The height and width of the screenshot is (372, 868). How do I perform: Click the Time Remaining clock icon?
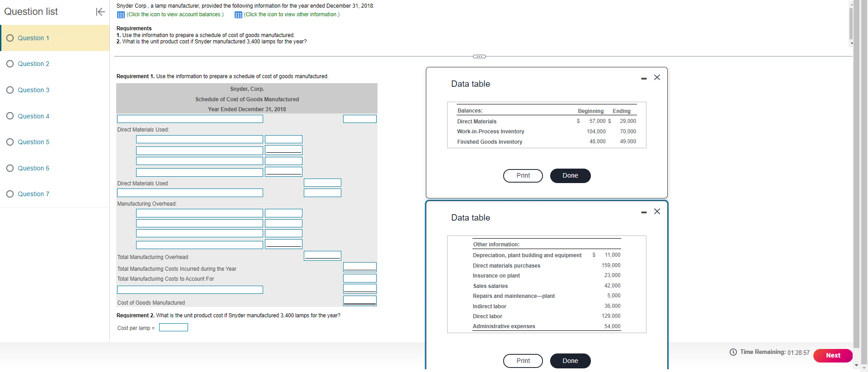(733, 352)
